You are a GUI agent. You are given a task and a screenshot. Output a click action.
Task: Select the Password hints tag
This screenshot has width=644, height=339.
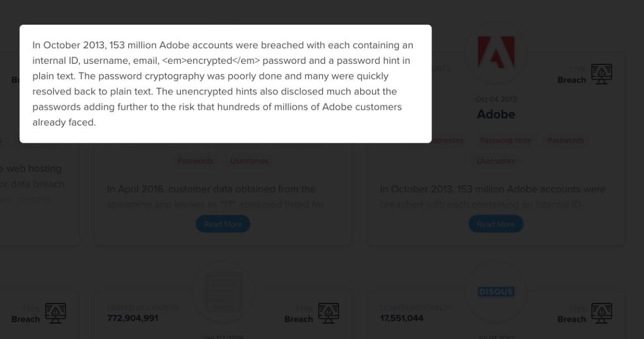click(505, 141)
